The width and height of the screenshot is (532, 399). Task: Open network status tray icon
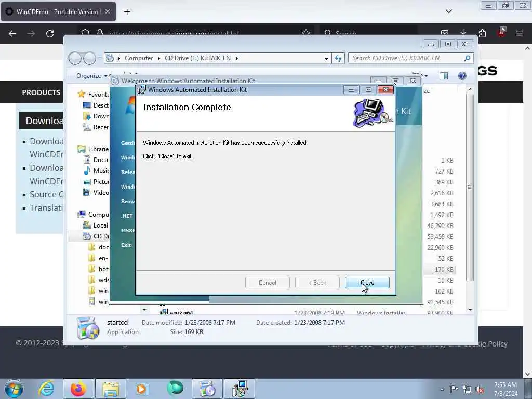(467, 390)
